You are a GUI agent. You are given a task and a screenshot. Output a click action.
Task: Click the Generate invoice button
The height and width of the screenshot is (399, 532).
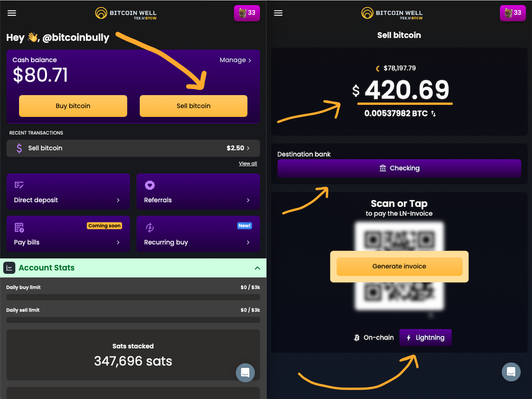(x=399, y=266)
